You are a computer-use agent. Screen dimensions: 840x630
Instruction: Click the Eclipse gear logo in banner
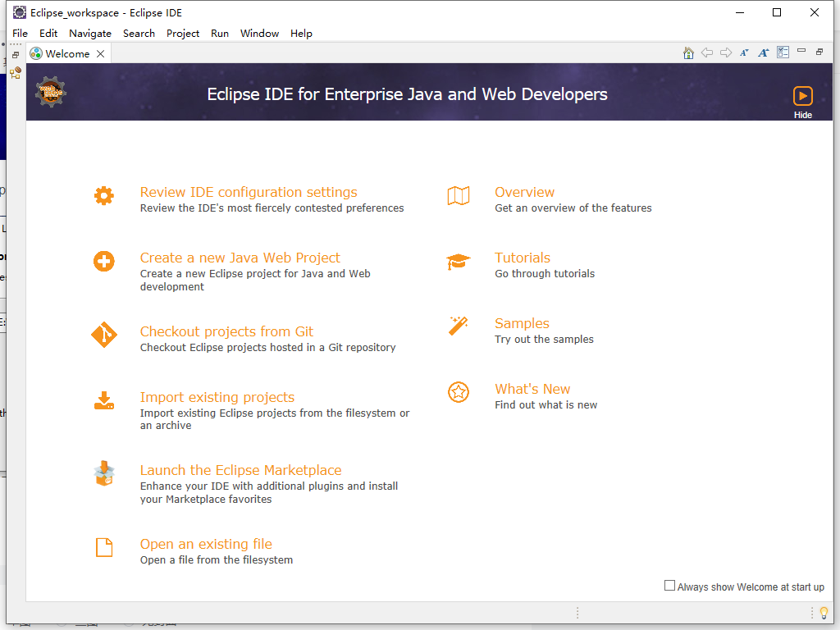click(x=50, y=92)
